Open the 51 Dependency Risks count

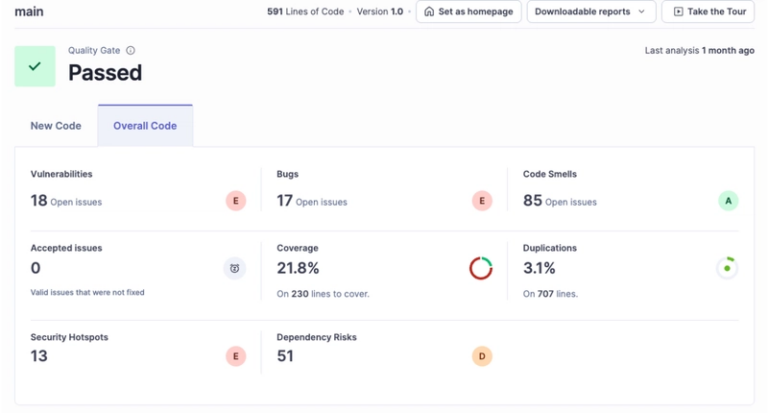pyautogui.click(x=285, y=356)
